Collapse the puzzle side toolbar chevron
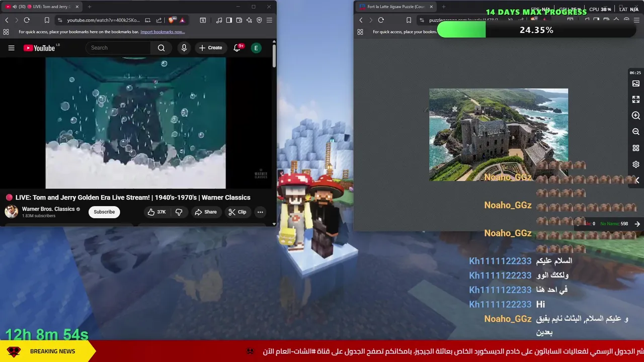The image size is (644, 362). coord(637,180)
